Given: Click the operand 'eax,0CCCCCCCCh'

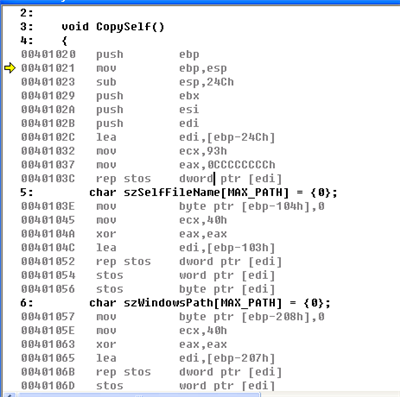Looking at the screenshot, I should [227, 165].
